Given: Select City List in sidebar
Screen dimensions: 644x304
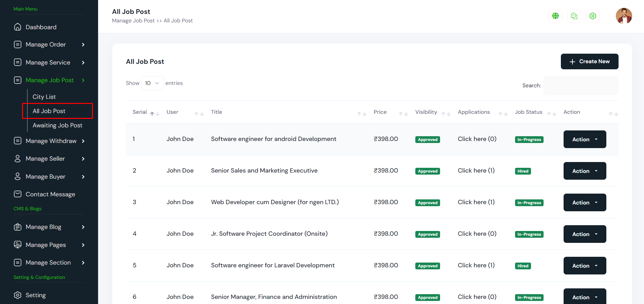Looking at the screenshot, I should pyautogui.click(x=44, y=97).
